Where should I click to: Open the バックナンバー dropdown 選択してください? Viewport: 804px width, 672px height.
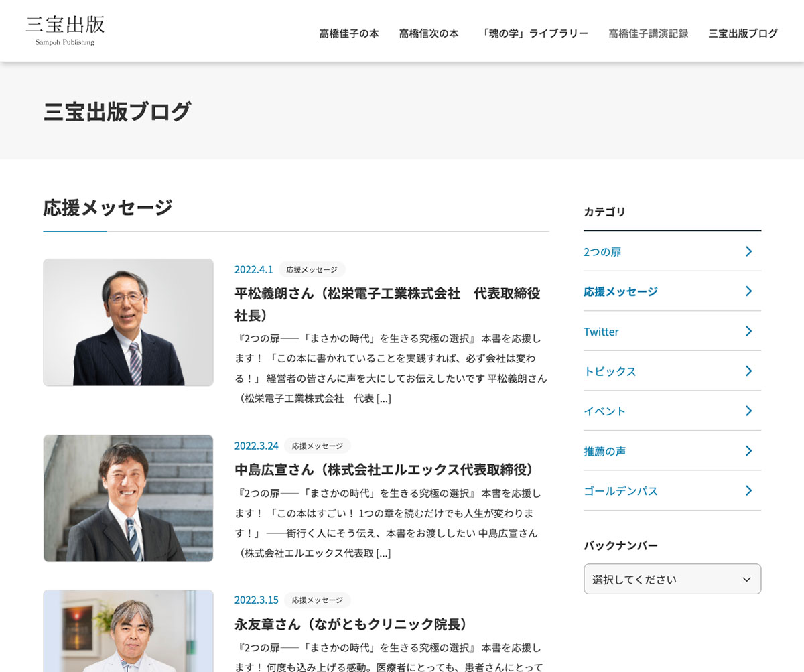[672, 579]
